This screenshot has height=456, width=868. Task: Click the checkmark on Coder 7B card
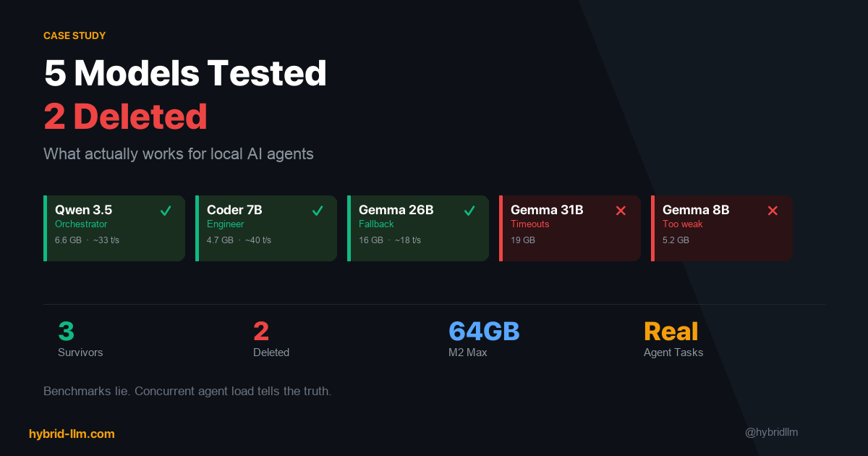(x=318, y=211)
